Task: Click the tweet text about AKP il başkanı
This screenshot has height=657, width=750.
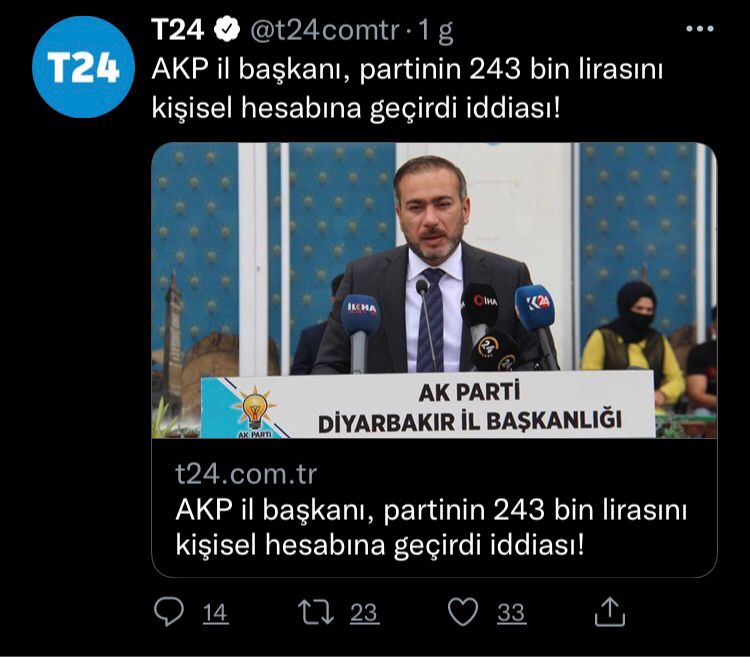Action: (x=408, y=89)
